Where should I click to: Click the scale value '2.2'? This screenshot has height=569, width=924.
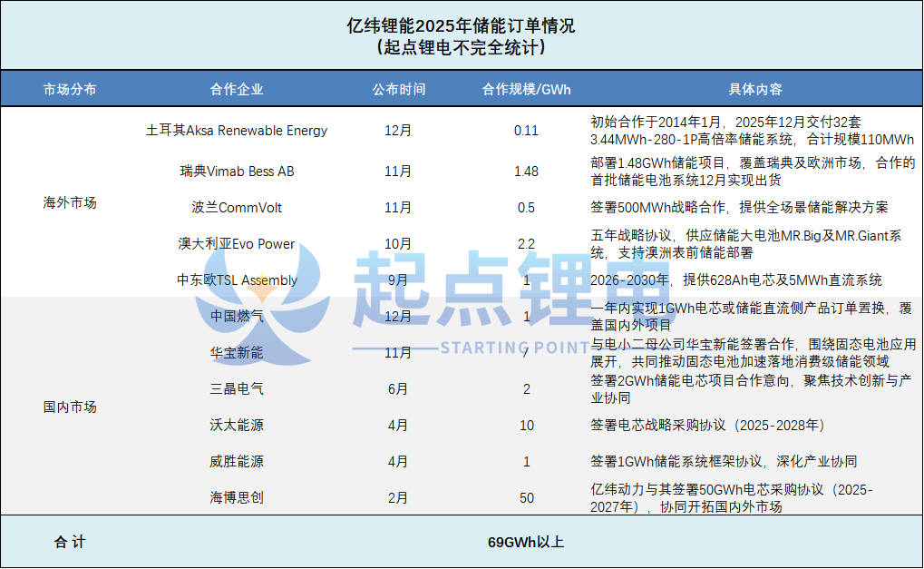tap(526, 244)
